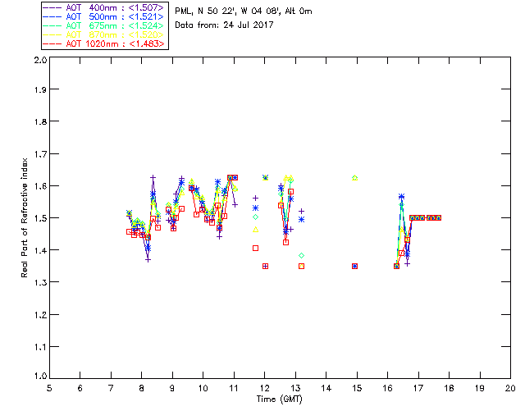
Task: Click the isolated yellow triangle near 1.46 at 11.7h
Action: click(x=255, y=230)
